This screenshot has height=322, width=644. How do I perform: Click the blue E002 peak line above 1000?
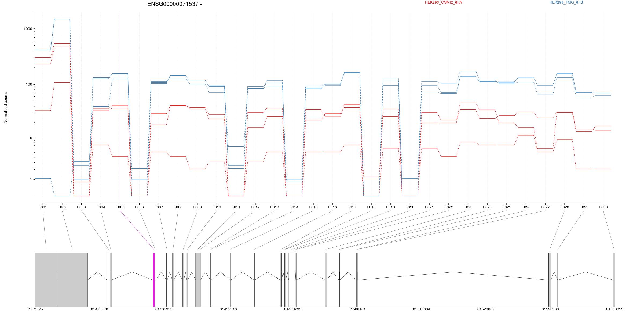(x=62, y=19)
